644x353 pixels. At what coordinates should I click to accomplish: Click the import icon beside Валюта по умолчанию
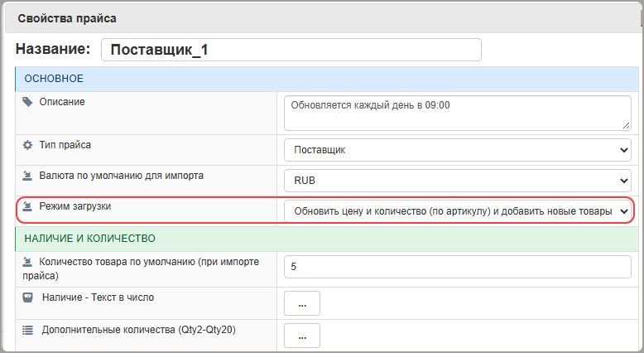[27, 176]
